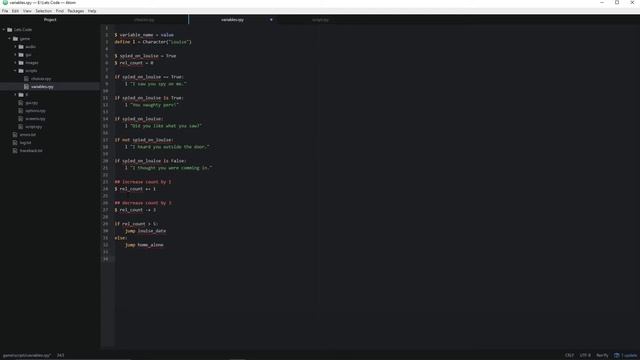Switch to the script.rpy editor tab
Image resolution: width=640 pixels, height=360 pixels.
(x=320, y=20)
